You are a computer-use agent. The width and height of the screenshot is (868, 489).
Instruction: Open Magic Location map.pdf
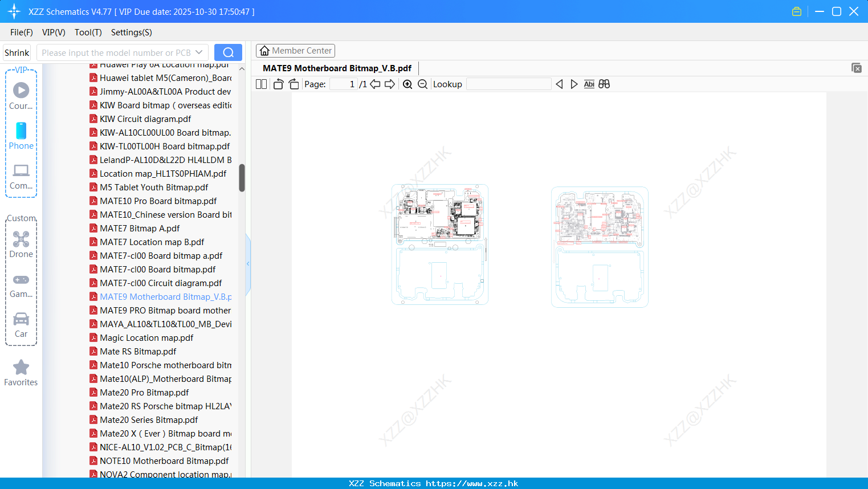click(146, 338)
